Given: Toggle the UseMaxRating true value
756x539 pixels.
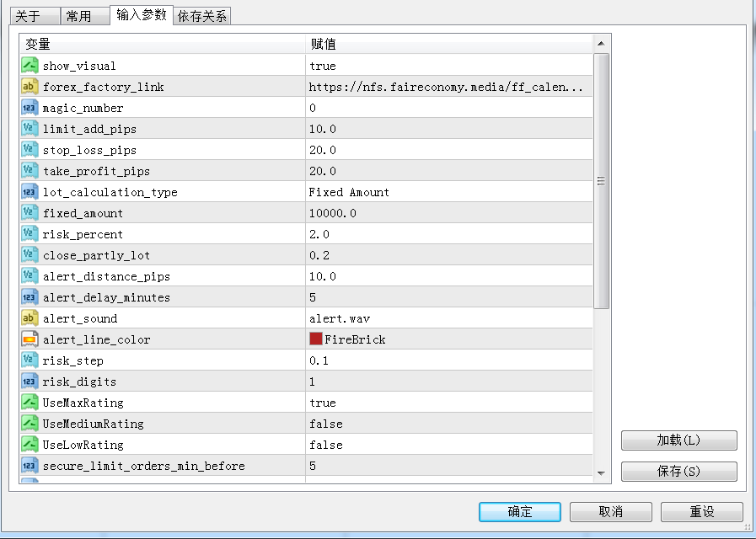Looking at the screenshot, I should tap(323, 403).
